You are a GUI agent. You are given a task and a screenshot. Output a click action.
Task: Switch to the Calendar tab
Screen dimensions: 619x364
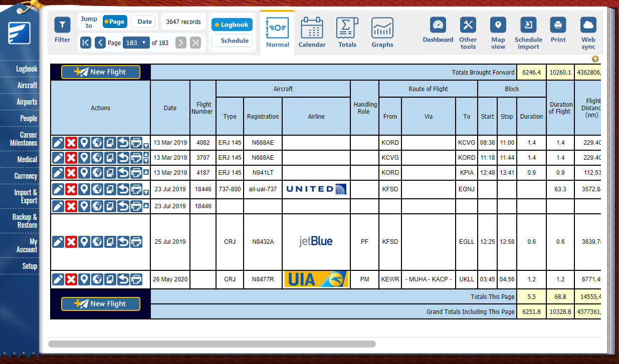pos(312,32)
